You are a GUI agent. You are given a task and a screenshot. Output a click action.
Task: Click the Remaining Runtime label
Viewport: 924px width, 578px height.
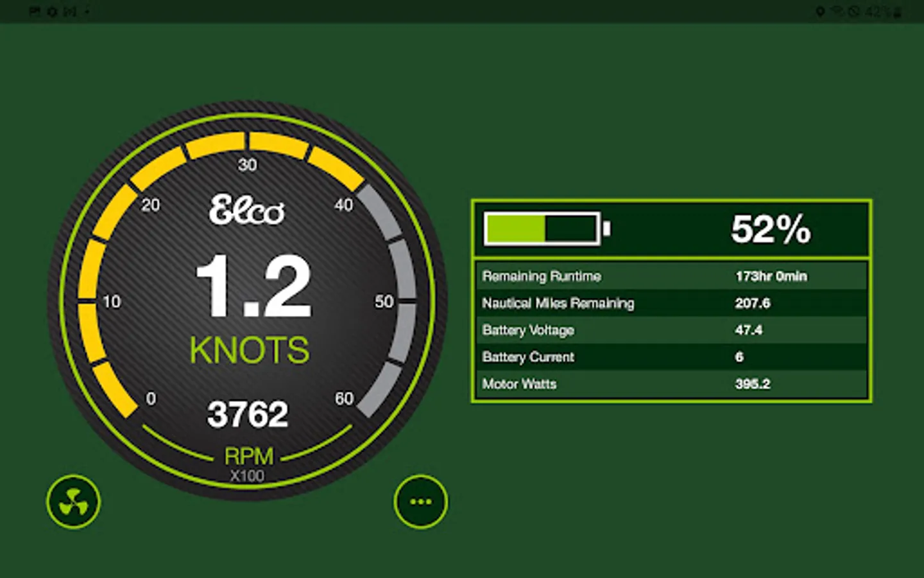[x=542, y=276]
